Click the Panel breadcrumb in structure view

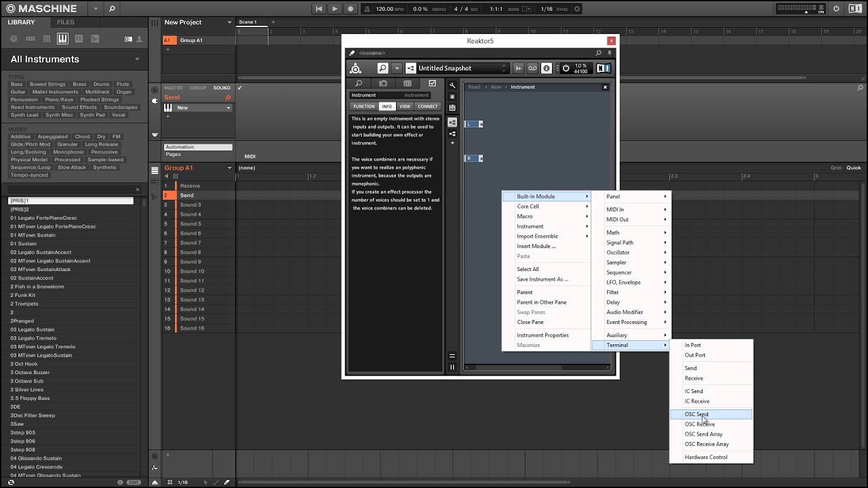(474, 87)
